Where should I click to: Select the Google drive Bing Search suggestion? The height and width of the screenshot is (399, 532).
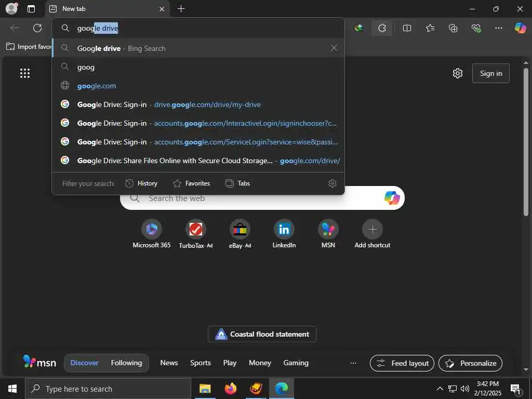tap(198, 48)
